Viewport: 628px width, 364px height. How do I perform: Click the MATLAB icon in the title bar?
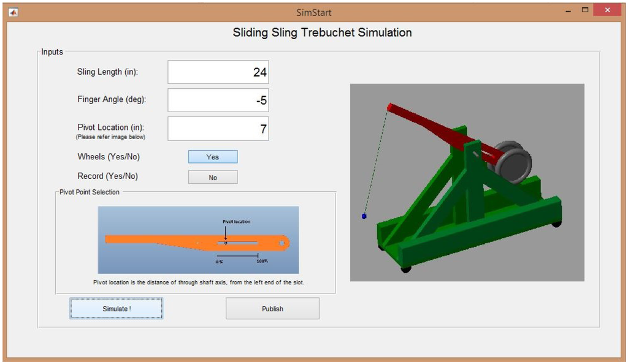tap(13, 12)
